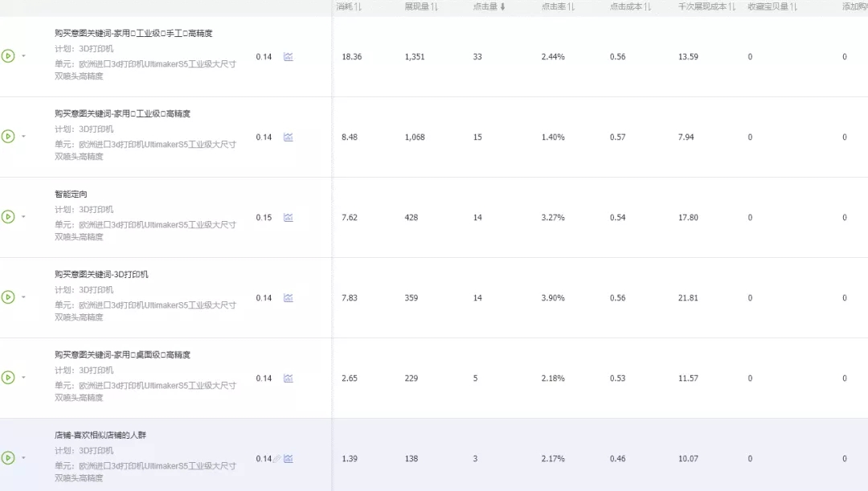Viewport: 868px width, 491px height.
Task: Toggle status button for 店铺-喜欢相似店铺的人群
Action: [8, 458]
